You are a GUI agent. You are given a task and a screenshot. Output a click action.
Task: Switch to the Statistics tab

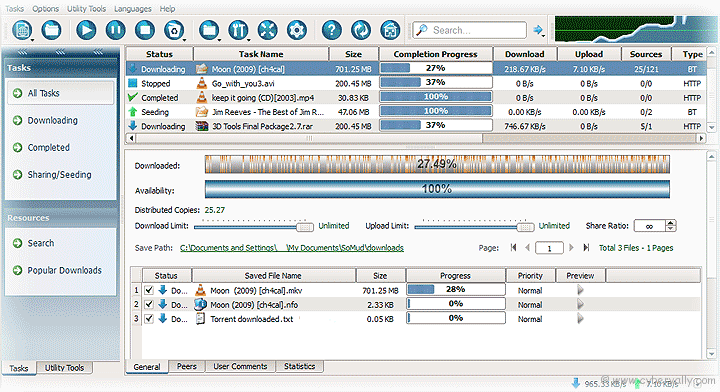point(299,366)
